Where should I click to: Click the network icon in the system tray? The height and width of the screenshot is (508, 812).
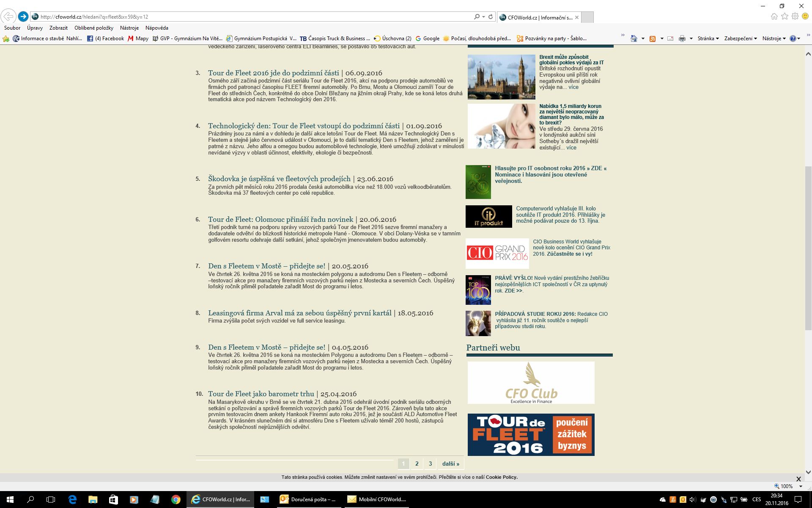point(734,500)
